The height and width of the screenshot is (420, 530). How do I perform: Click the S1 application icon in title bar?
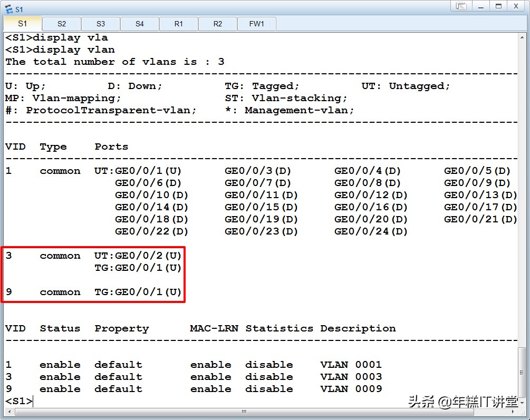(x=8, y=9)
